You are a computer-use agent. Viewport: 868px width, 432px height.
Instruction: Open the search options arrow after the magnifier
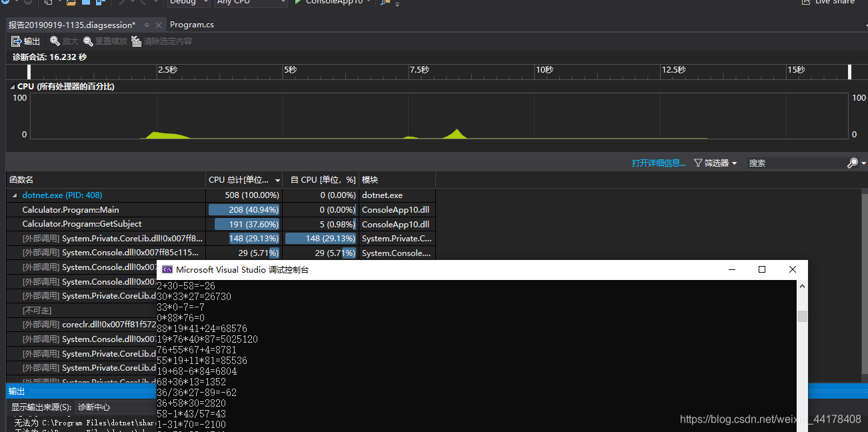pyautogui.click(x=863, y=163)
